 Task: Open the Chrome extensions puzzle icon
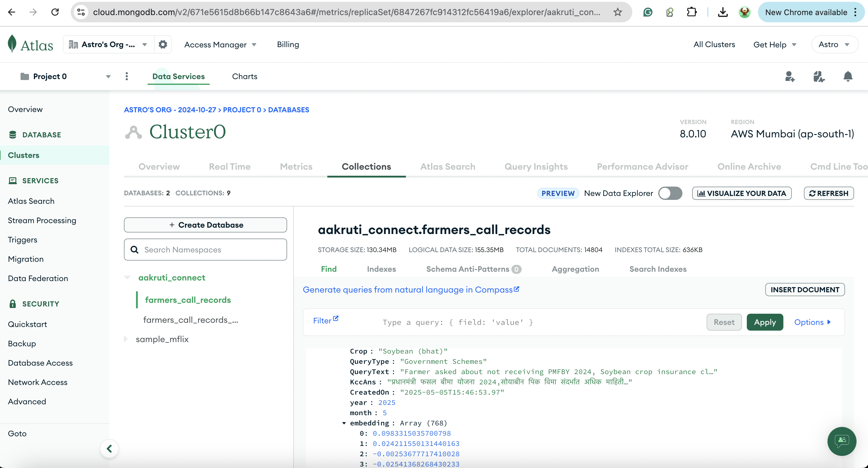tap(691, 12)
